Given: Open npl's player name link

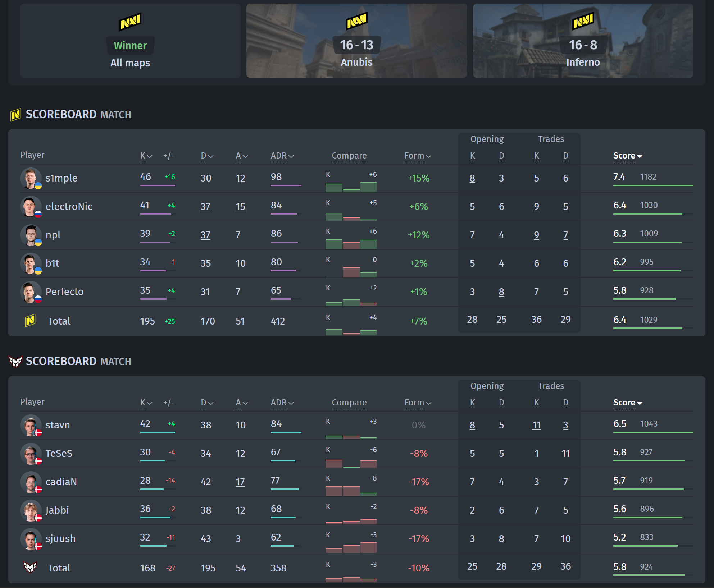Looking at the screenshot, I should [x=53, y=235].
